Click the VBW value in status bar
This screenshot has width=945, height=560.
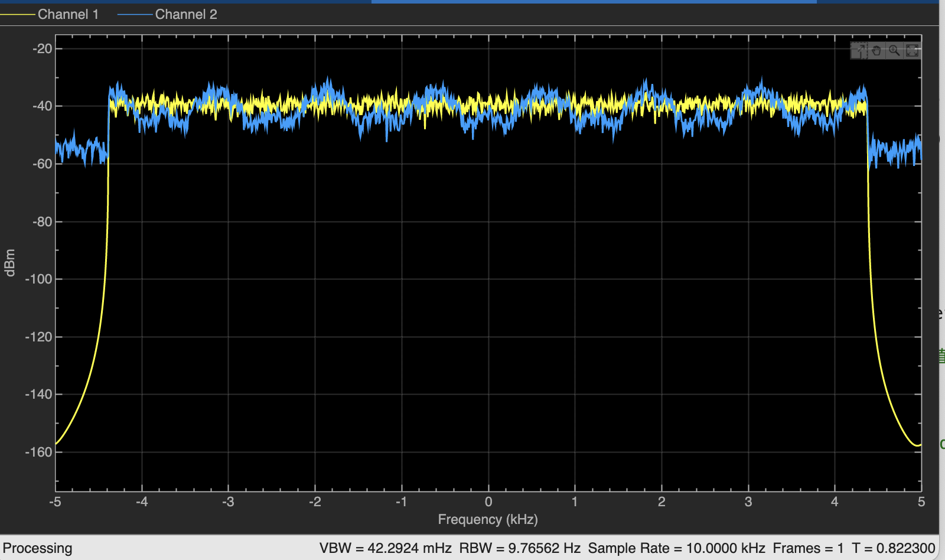tap(385, 548)
